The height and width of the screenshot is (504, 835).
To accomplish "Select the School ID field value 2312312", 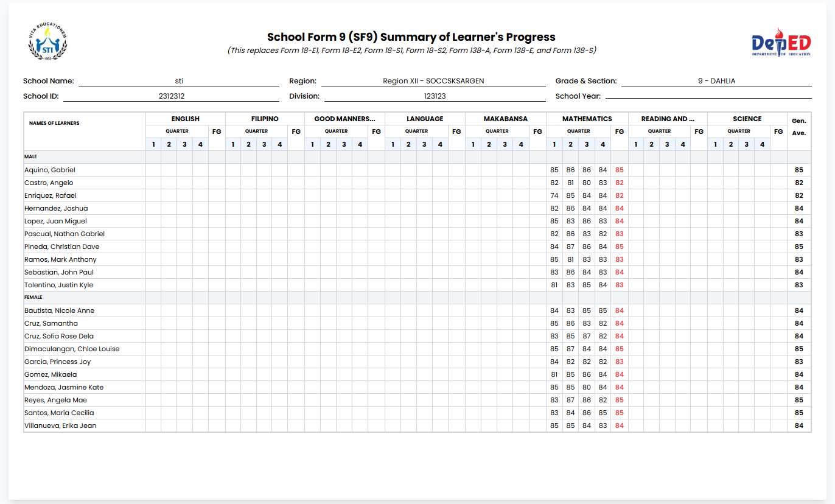I will coord(171,96).
